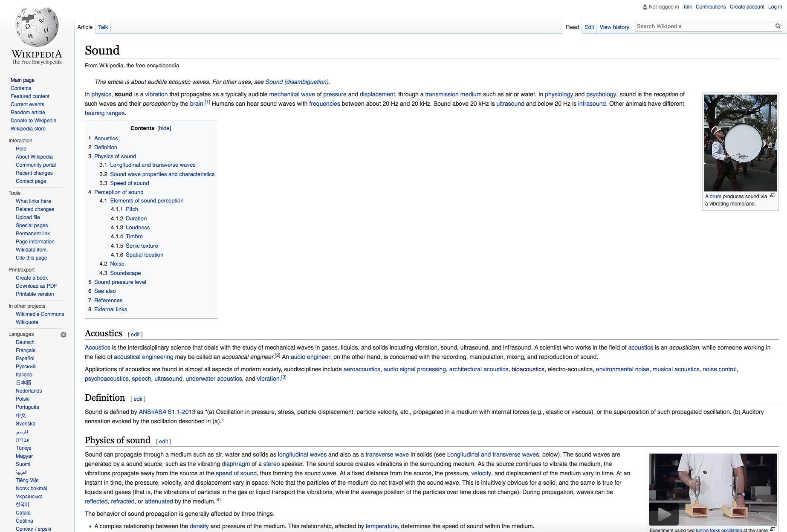Open Wikidata item link

31,250
